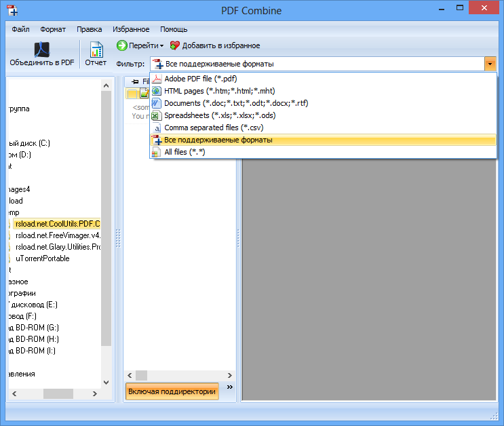Click folder tree scroll down arrow
Viewport: 504px width, 426px height.
click(x=106, y=383)
